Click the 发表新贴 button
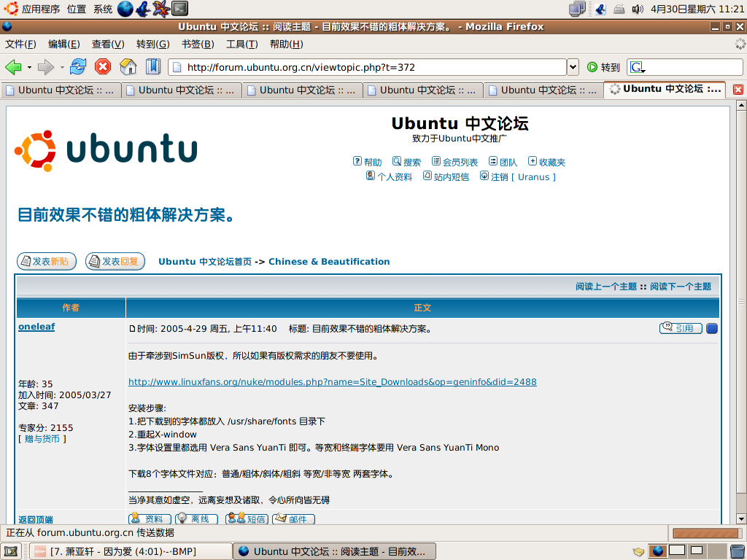 47,262
